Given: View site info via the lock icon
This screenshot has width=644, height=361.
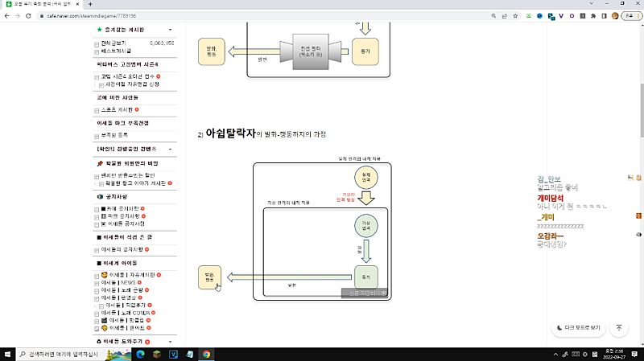Looking at the screenshot, I should (42, 16).
